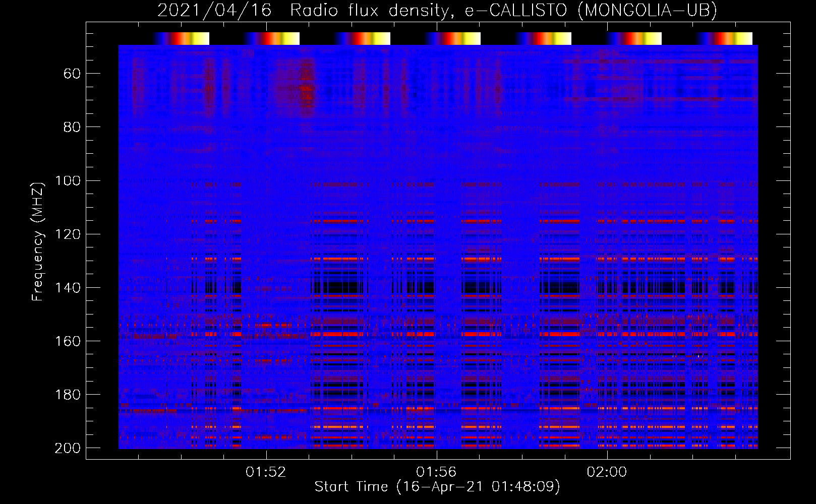The width and height of the screenshot is (816, 504).
Task: Click the 80 frequency tick label
Action: (x=72, y=128)
